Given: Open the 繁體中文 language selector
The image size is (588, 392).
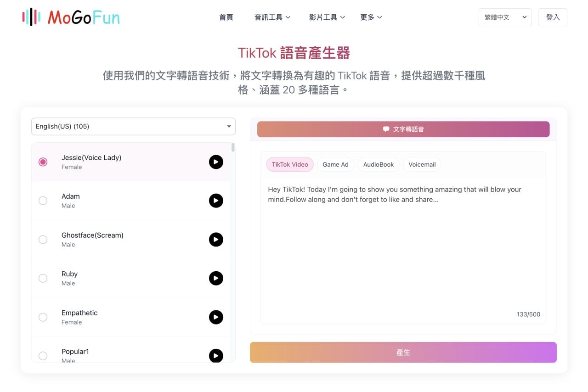Looking at the screenshot, I should (x=505, y=17).
